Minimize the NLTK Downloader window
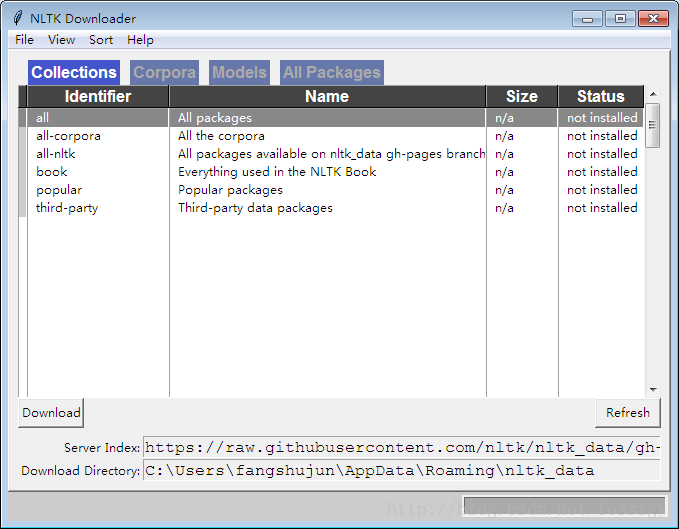Image resolution: width=679 pixels, height=529 pixels. point(587,19)
